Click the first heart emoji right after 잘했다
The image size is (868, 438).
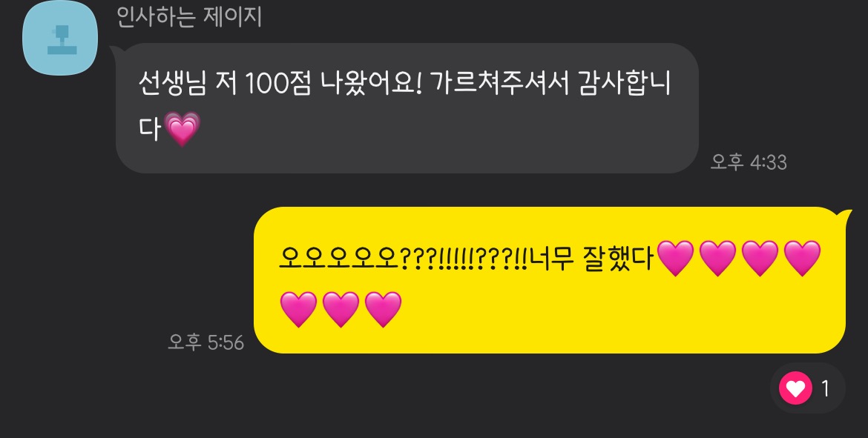click(x=675, y=258)
